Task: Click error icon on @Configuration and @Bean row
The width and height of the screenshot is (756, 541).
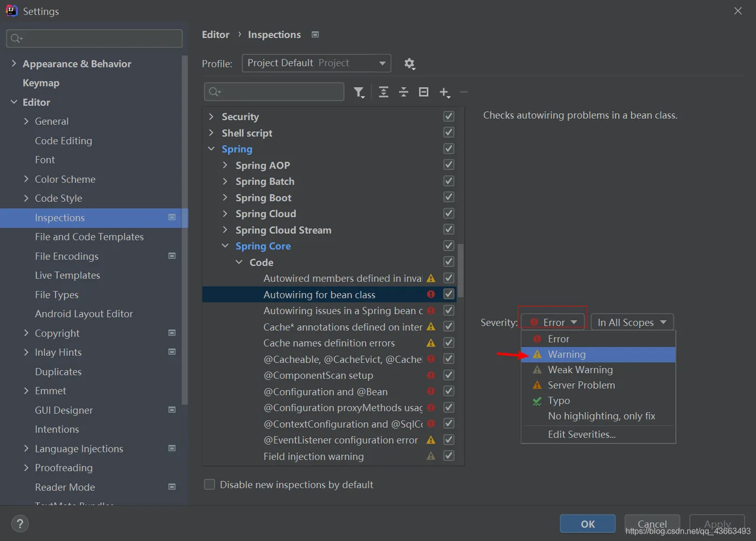Action: pyautogui.click(x=431, y=391)
